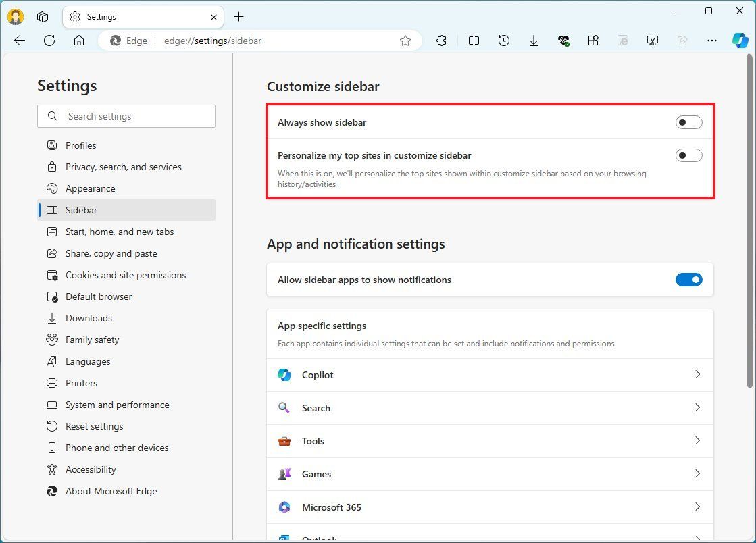The width and height of the screenshot is (756, 543).
Task: Launch the web capture screenshot tool
Action: [x=652, y=41]
